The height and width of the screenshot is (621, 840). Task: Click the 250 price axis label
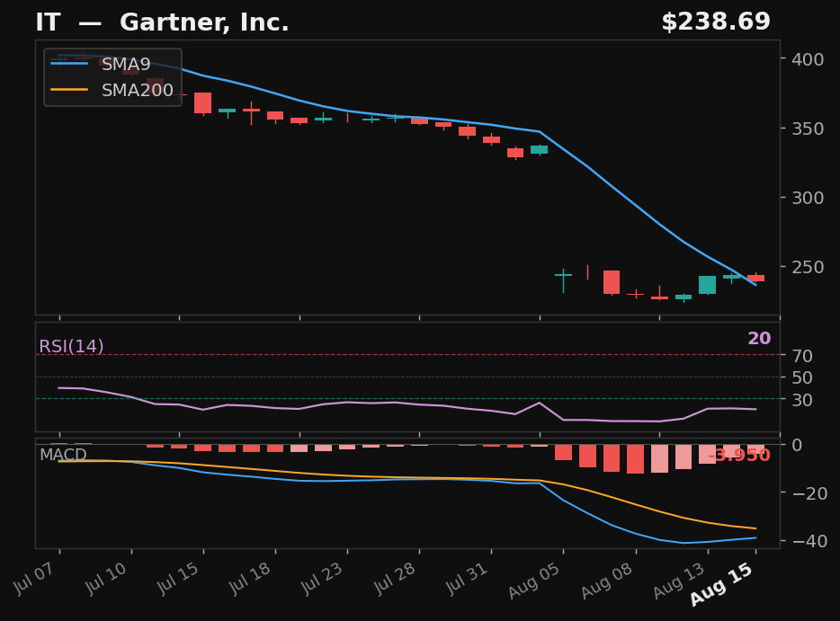coord(808,267)
